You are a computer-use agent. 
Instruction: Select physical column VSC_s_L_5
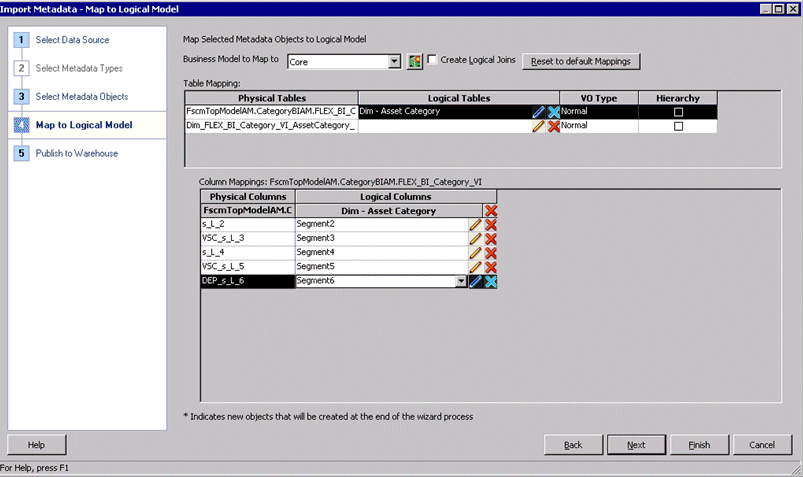click(248, 266)
